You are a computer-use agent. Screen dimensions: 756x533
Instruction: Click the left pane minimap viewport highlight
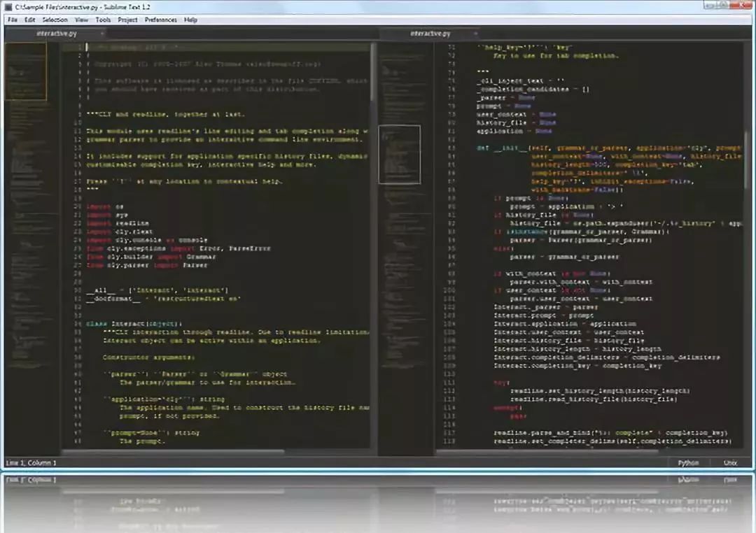[x=26, y=71]
